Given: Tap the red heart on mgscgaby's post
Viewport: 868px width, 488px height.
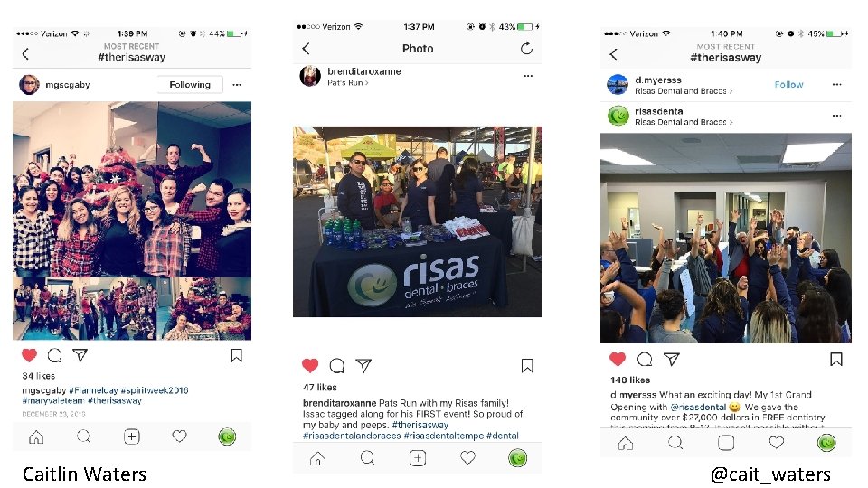Looking at the screenshot, I should [x=29, y=355].
